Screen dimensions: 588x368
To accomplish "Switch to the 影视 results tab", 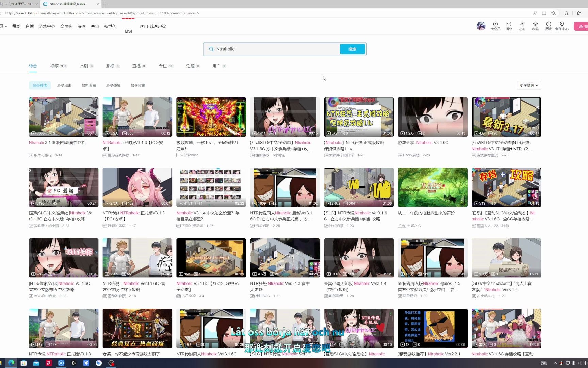I will [113, 66].
